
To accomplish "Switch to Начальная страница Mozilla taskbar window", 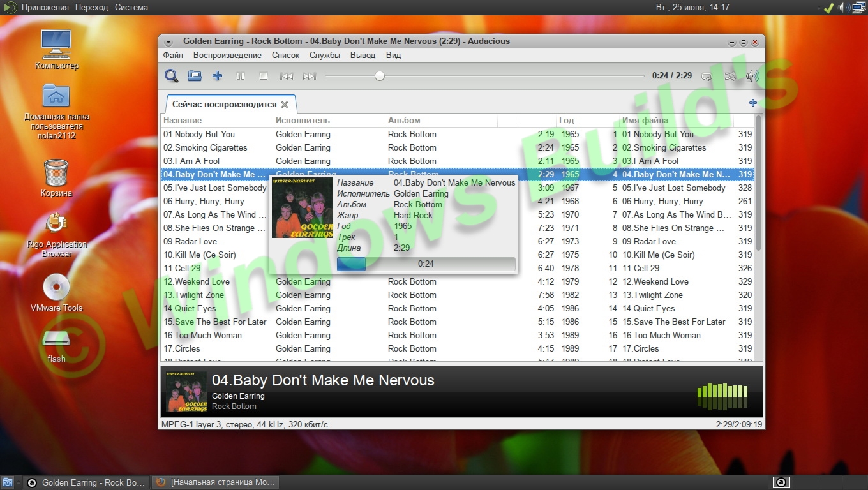I will pyautogui.click(x=216, y=482).
